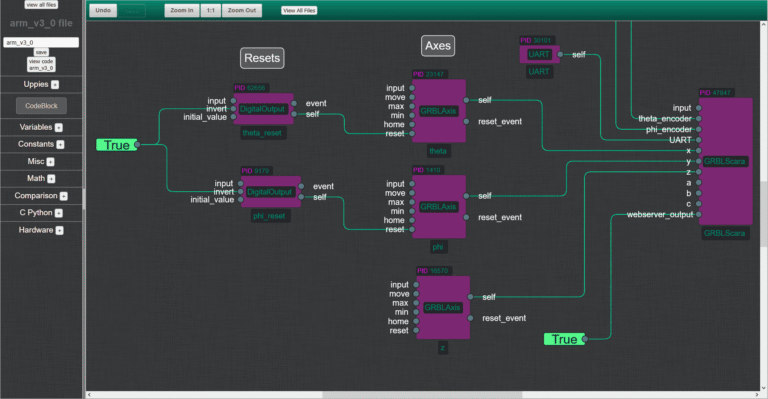Click the phi axis name label
This screenshot has height=399, width=768.
coord(438,247)
